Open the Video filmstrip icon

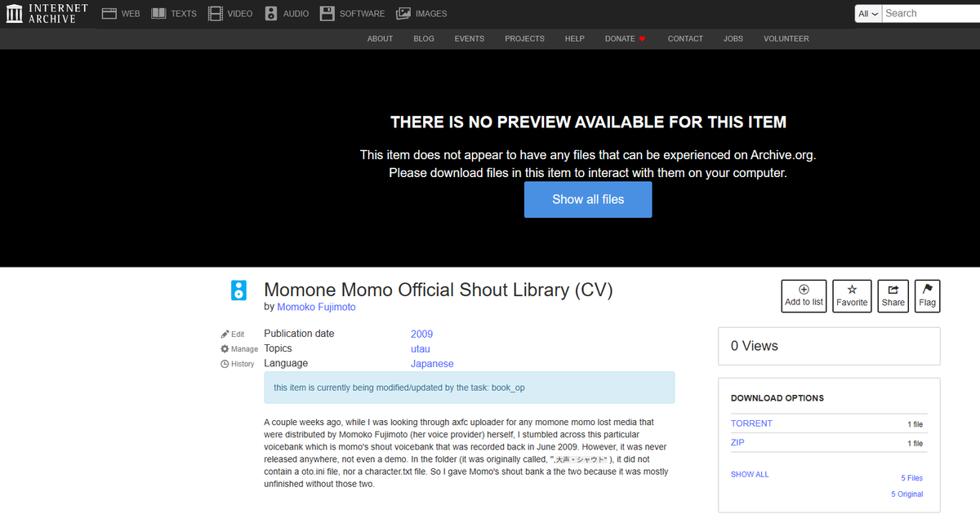tap(215, 14)
